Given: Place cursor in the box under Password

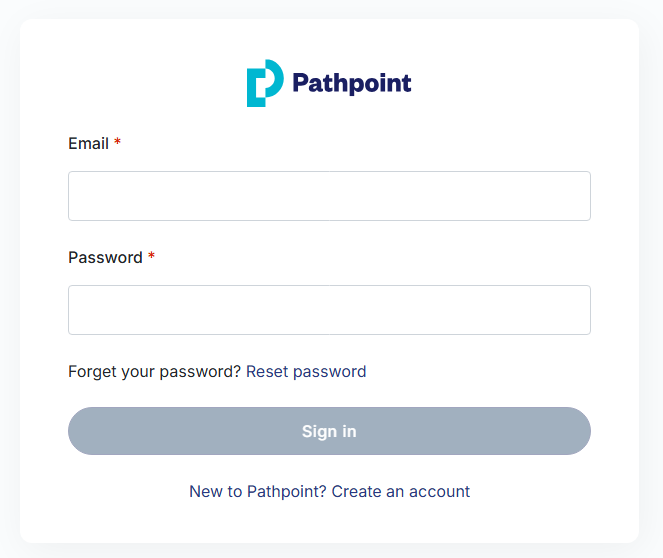Looking at the screenshot, I should click(x=329, y=310).
